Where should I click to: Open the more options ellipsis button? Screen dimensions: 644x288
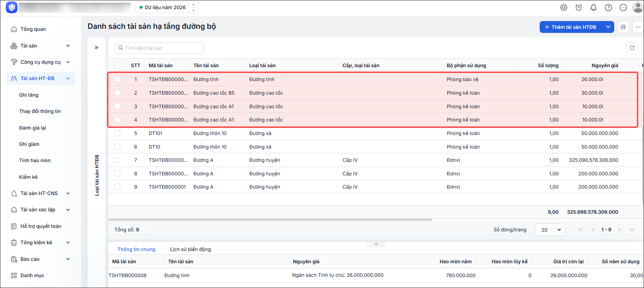pyautogui.click(x=638, y=27)
